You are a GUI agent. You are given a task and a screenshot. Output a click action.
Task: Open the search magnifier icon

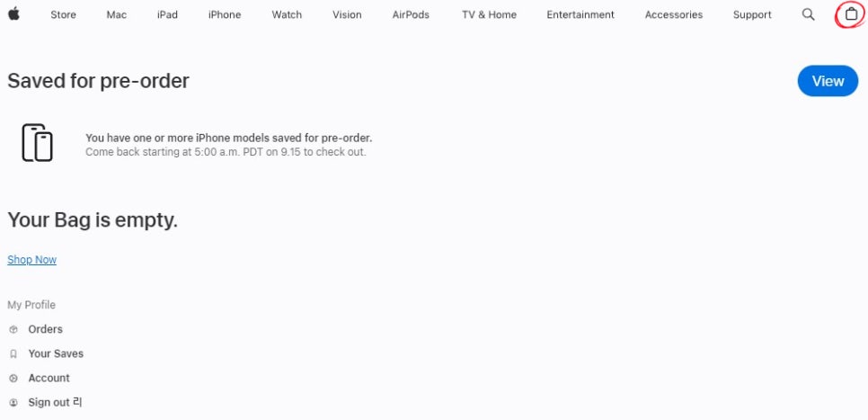(808, 14)
